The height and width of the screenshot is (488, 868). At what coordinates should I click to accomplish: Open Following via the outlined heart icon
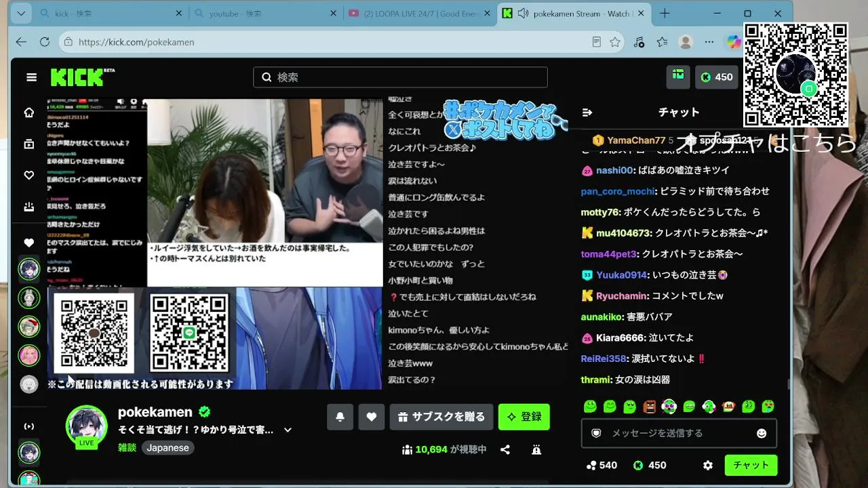(28, 175)
